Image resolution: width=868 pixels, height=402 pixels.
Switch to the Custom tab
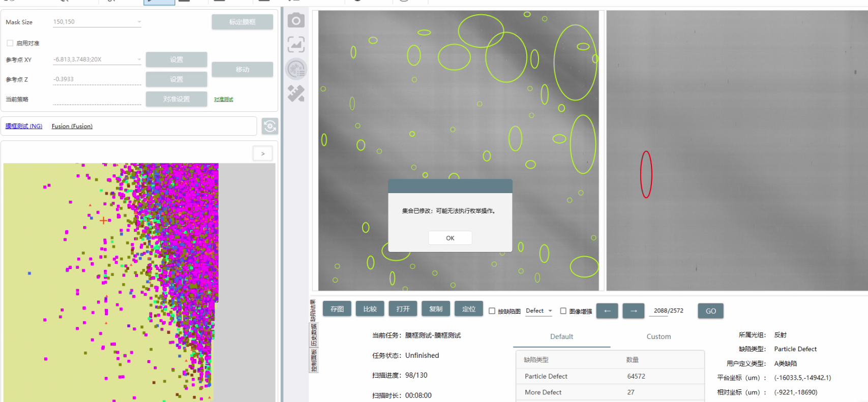[659, 336]
